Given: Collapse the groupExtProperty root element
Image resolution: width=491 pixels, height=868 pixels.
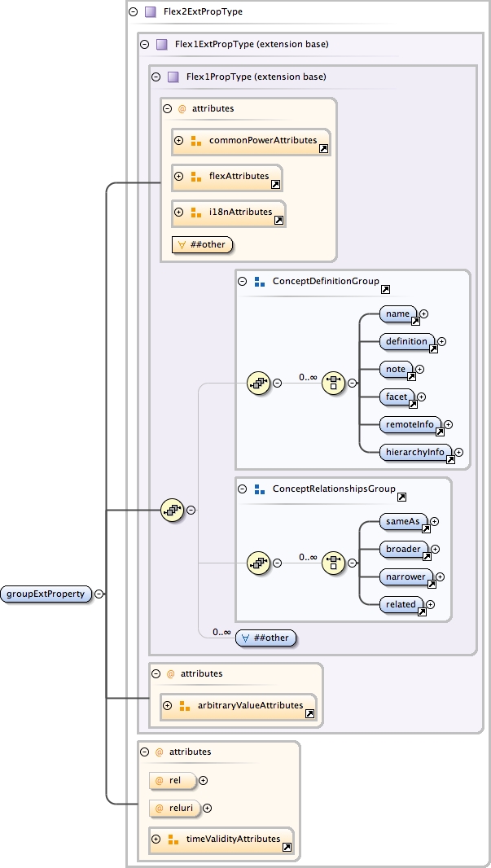Looking at the screenshot, I should [x=98, y=594].
